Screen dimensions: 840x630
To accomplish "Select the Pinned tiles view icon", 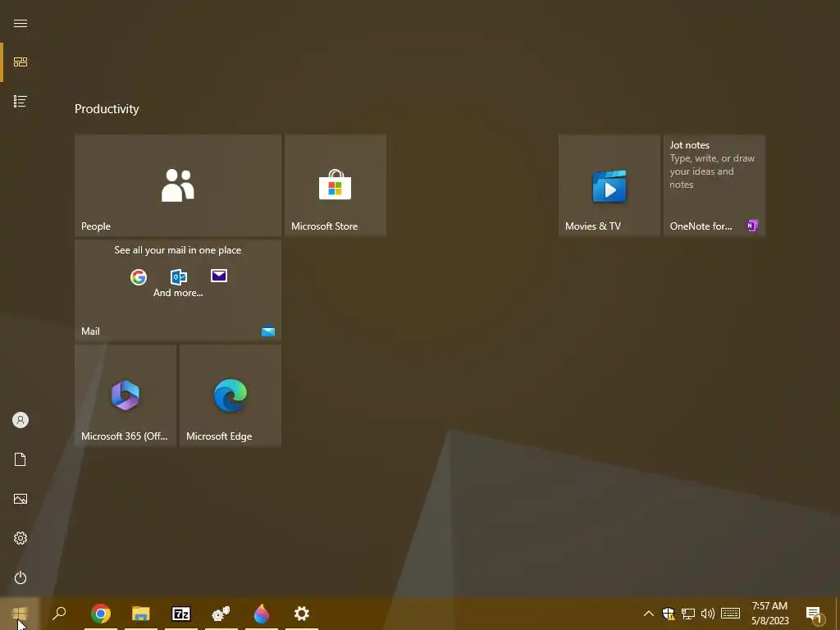I will [21, 62].
